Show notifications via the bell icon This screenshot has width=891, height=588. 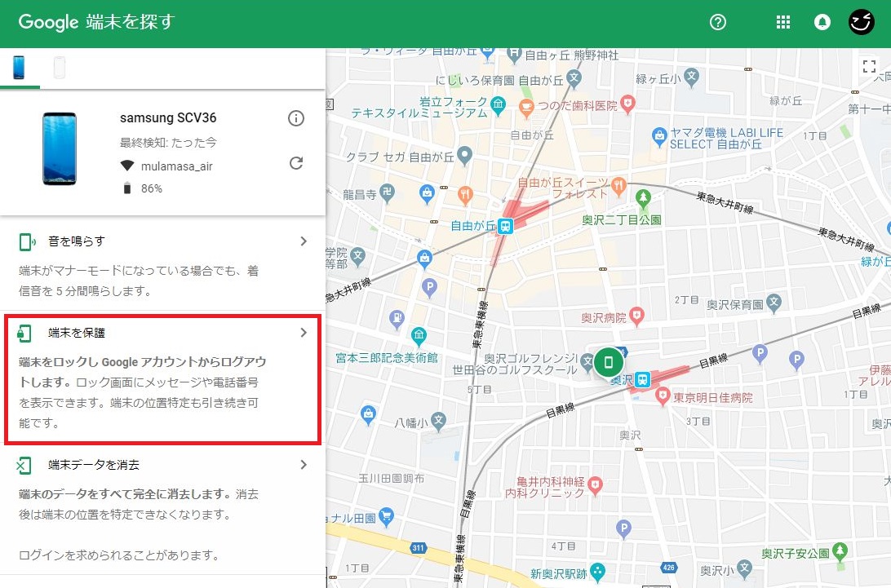[822, 22]
